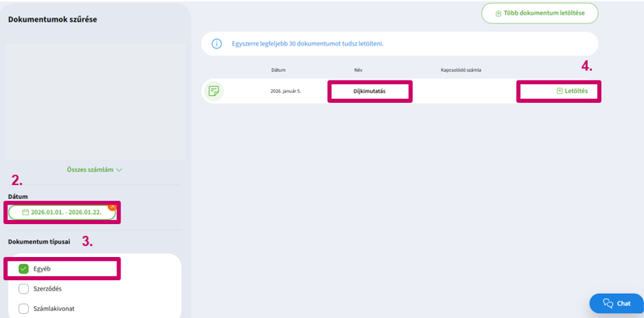Image resolution: width=644 pixels, height=318 pixels.
Task: Click the info circle icon in the notice
Action: point(217,43)
